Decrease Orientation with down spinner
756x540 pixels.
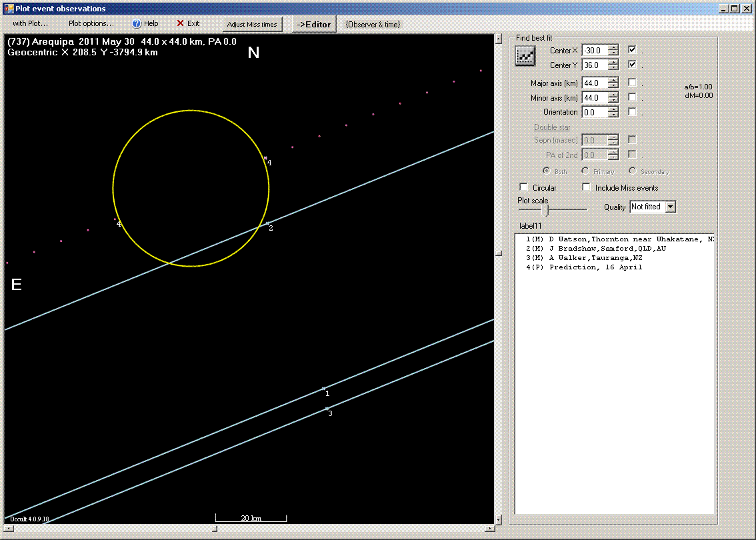613,115
